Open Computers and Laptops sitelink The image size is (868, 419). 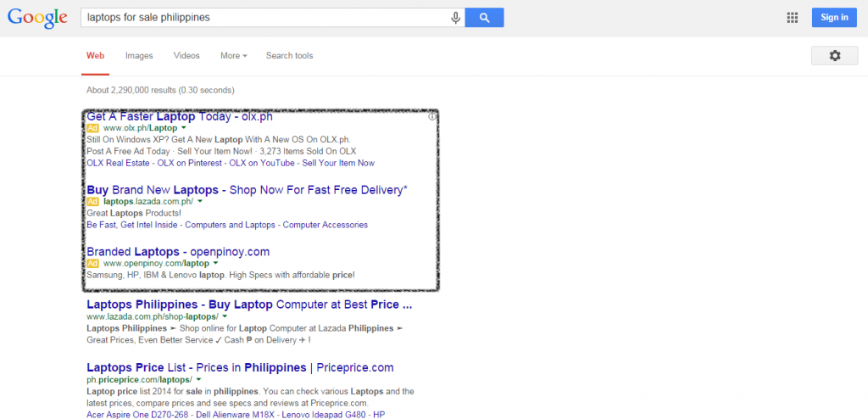tap(230, 225)
